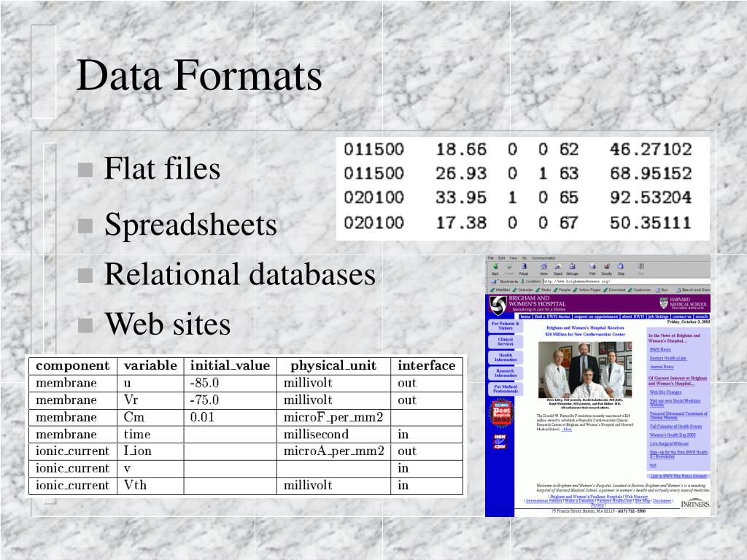
Task: Click the Brigham and Women's Hospital shield logo
Action: coord(498,306)
